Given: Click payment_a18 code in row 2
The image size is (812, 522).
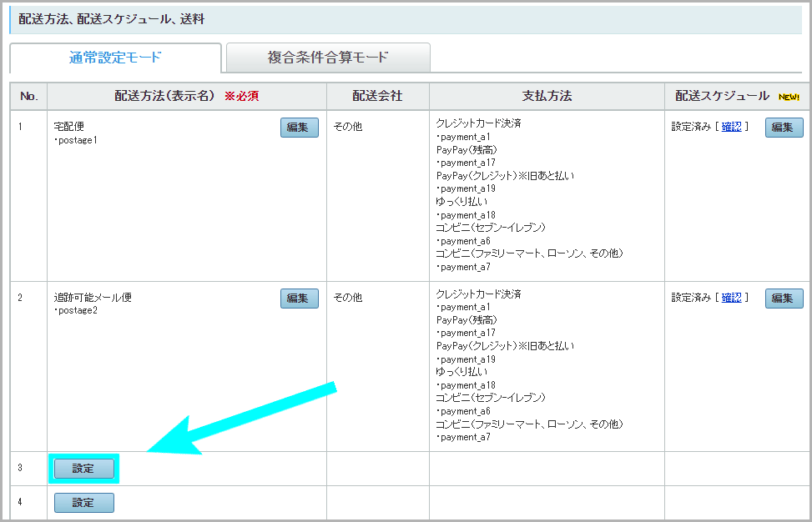Looking at the screenshot, I should tap(466, 385).
